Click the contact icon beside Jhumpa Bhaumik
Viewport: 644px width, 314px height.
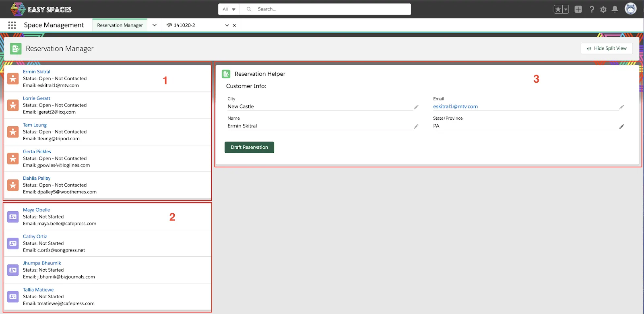(13, 270)
